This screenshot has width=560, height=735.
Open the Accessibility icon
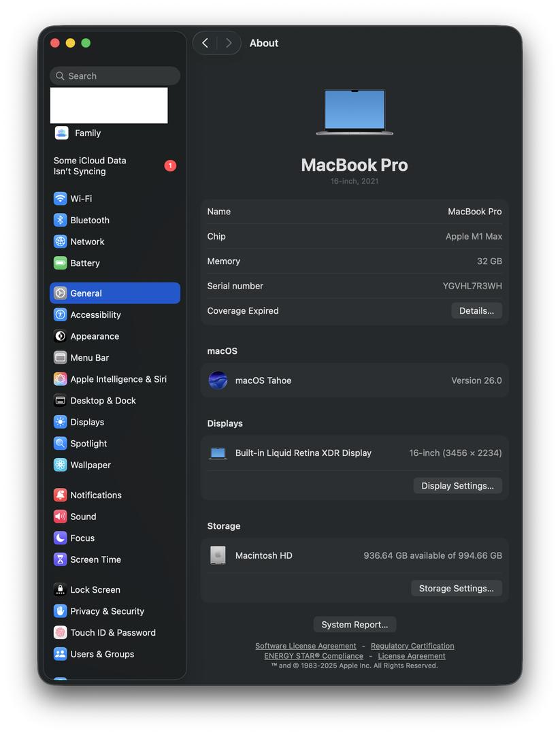(60, 315)
